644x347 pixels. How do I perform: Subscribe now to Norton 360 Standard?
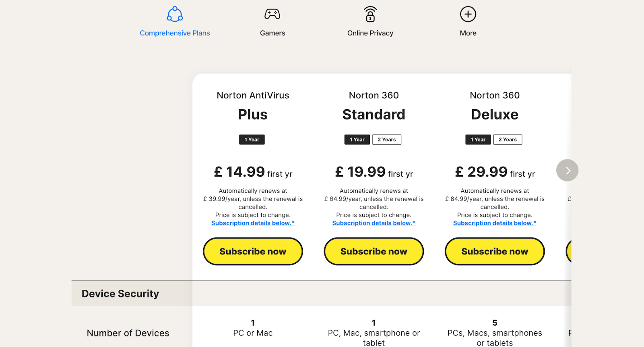(374, 251)
